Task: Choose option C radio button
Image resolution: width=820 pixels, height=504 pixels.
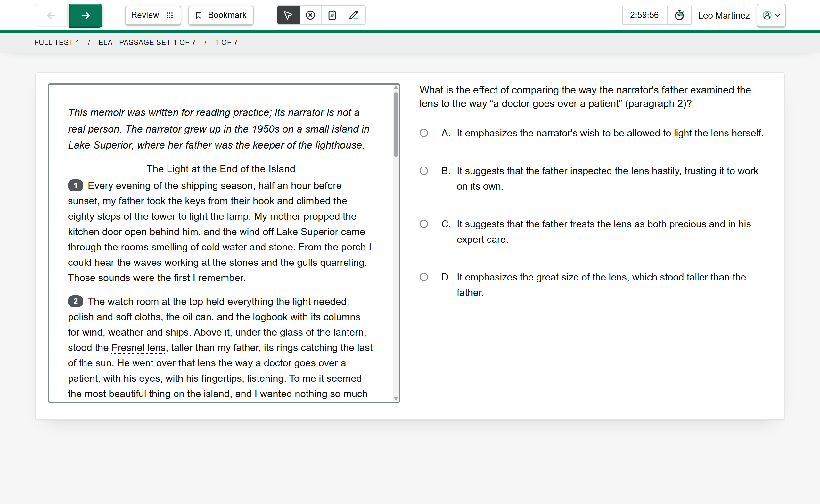Action: 424,224
